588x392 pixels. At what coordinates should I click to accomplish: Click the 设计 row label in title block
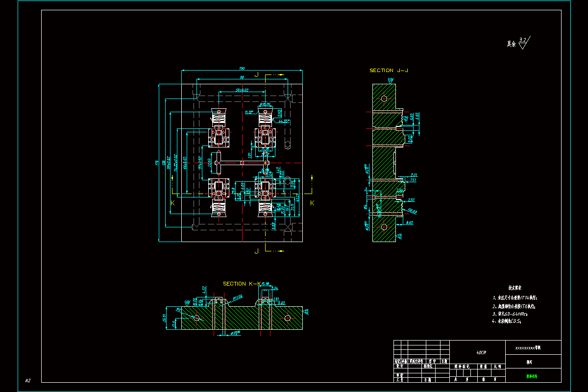pos(399,366)
